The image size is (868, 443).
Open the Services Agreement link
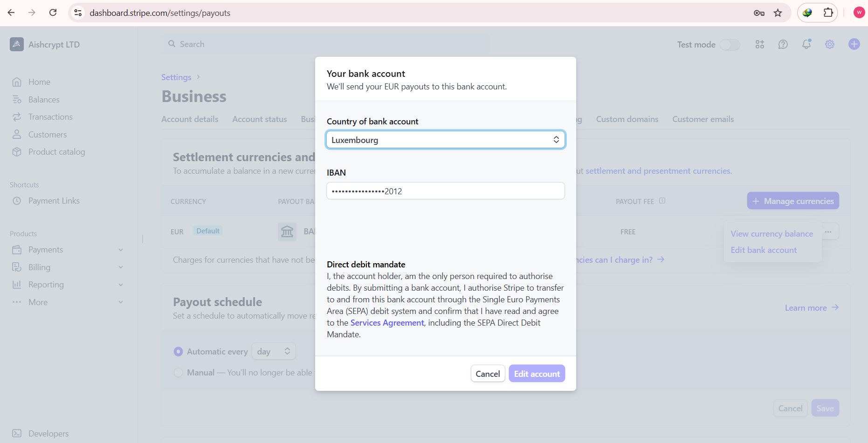387,323
